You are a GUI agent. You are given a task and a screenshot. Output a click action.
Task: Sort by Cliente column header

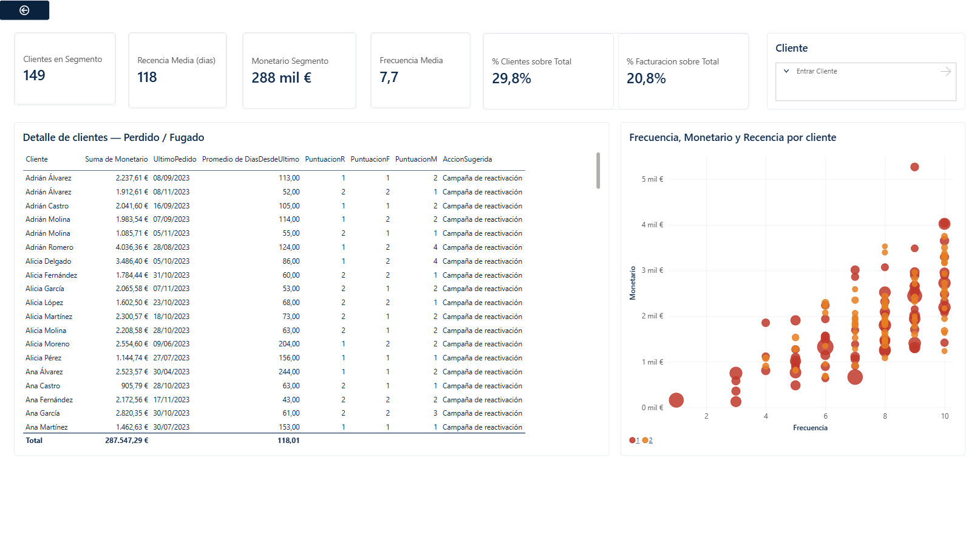point(36,159)
